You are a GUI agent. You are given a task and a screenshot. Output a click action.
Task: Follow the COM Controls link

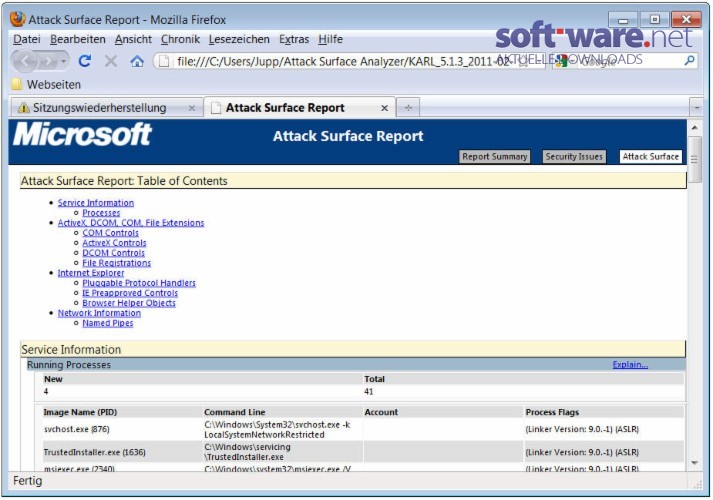point(110,233)
